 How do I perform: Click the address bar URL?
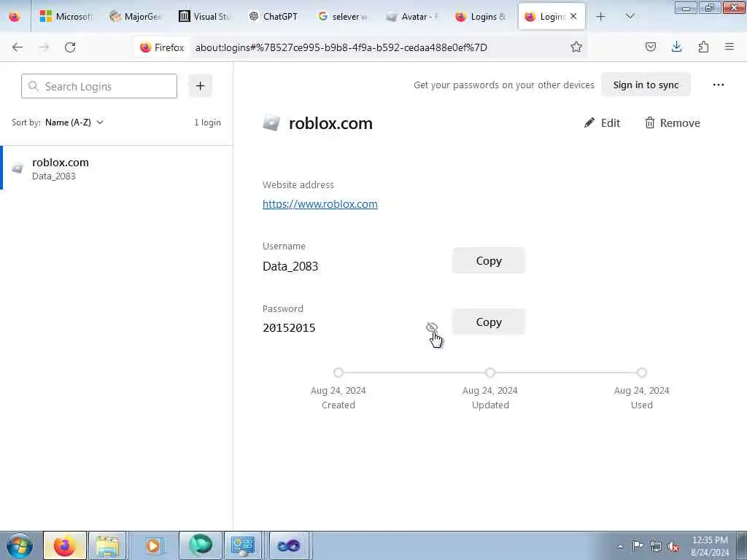341,47
